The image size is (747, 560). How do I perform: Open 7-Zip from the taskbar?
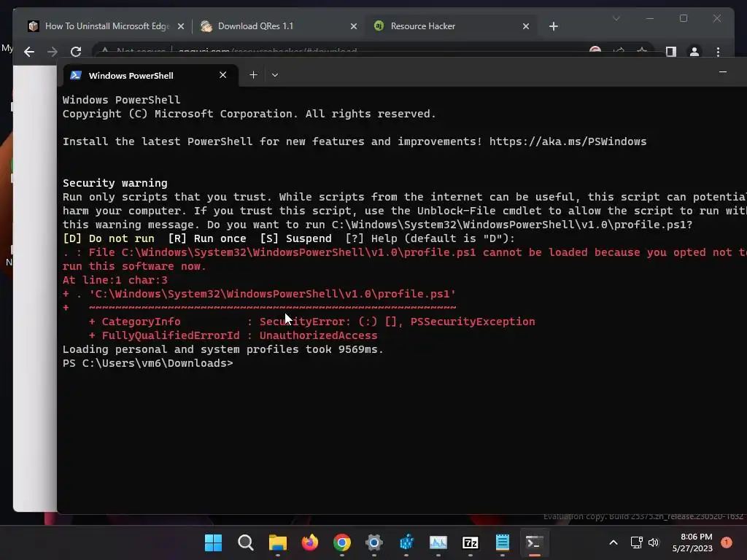[x=471, y=542]
